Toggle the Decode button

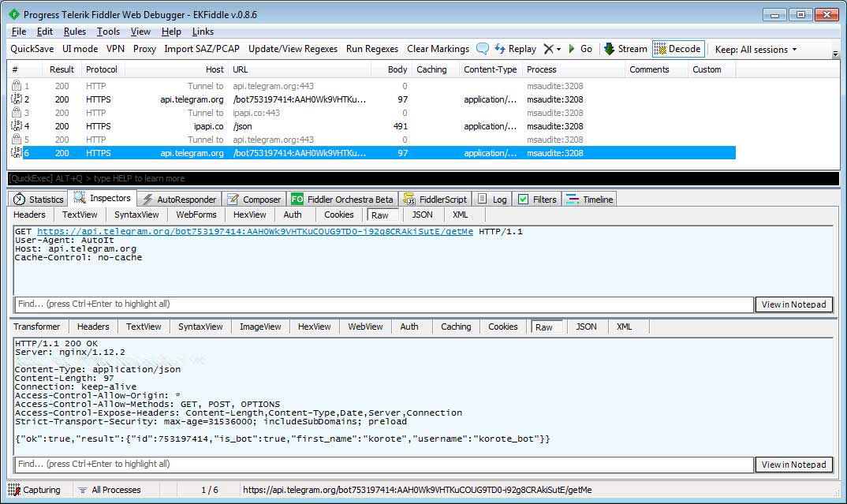(678, 49)
